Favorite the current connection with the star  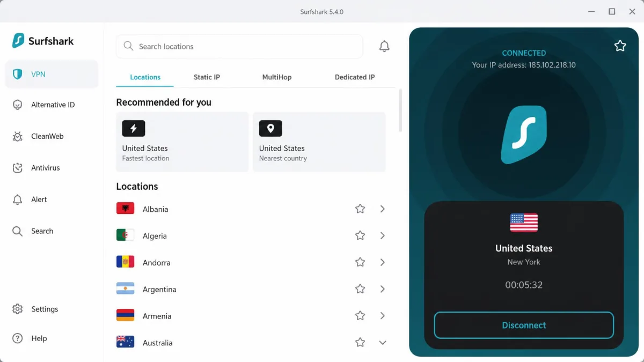(x=620, y=46)
